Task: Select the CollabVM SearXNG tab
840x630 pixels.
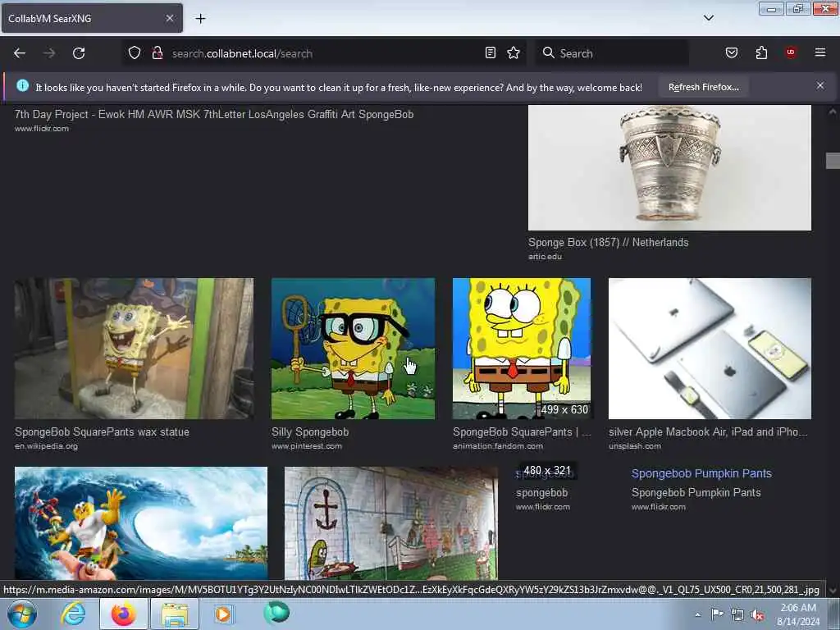Action: [x=92, y=18]
